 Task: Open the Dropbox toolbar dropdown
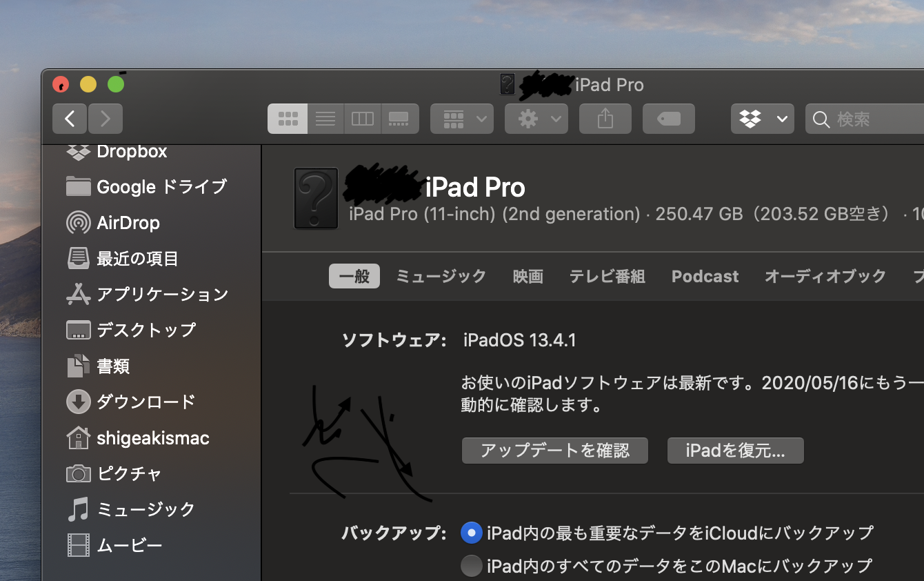pos(763,119)
